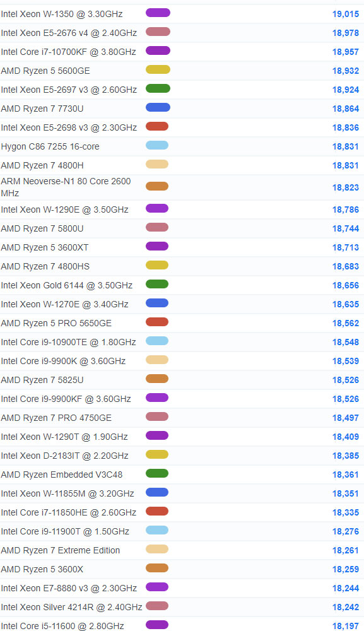Viewport: 364px width, 631px height.
Task: Click the yellow swatch beside Ryzen 7 4800HS
Action: point(157,265)
